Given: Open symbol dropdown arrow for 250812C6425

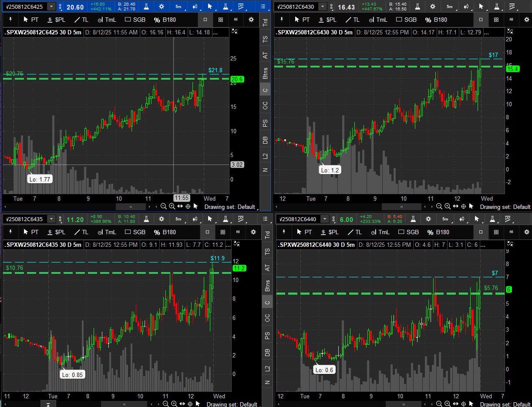Looking at the screenshot, I should [51, 7].
